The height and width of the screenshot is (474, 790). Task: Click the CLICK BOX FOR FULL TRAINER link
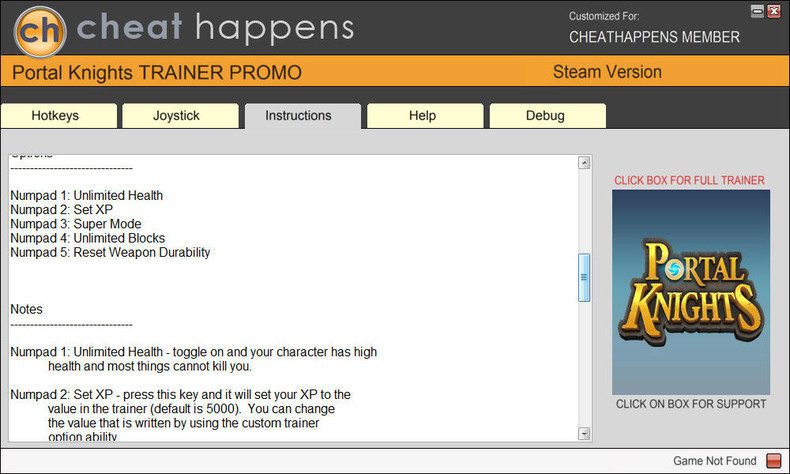pos(689,180)
